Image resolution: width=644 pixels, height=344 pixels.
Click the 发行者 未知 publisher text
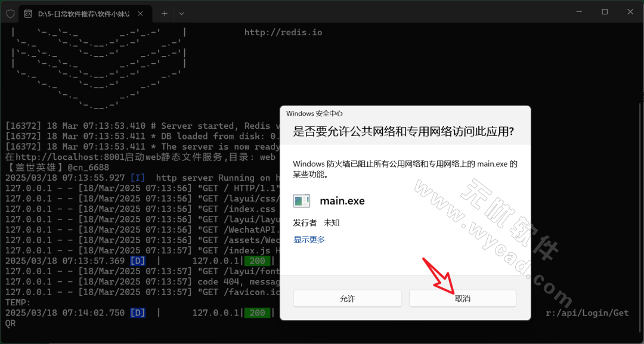pyautogui.click(x=316, y=222)
